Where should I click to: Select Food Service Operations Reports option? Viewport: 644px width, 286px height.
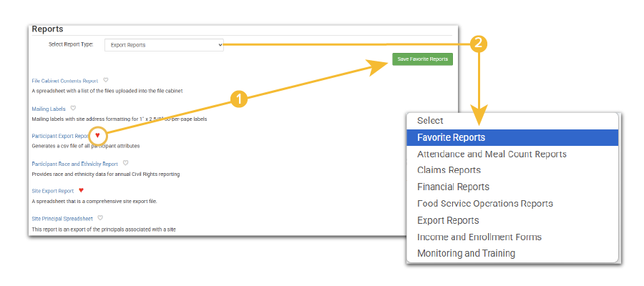[485, 204]
